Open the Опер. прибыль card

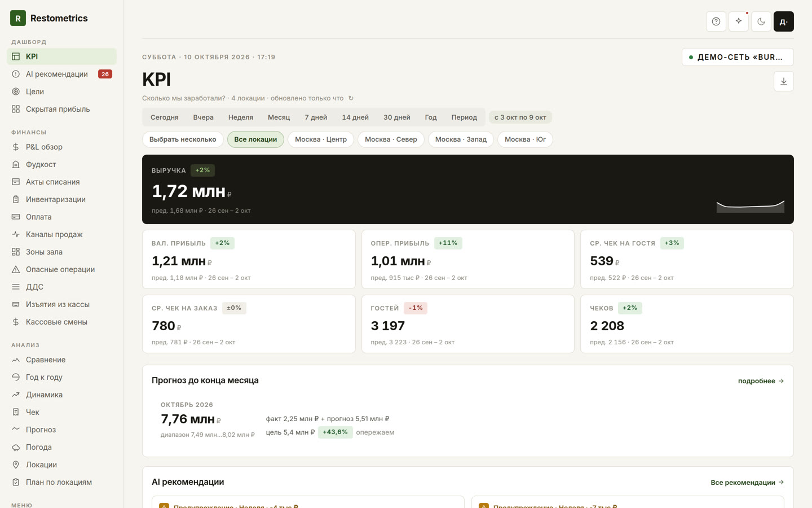(x=468, y=259)
